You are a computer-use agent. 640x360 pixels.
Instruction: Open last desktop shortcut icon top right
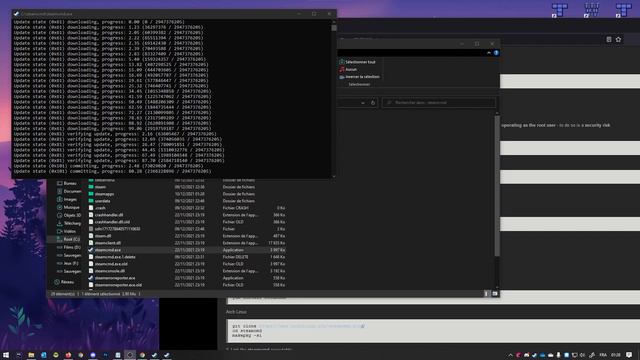point(623,10)
